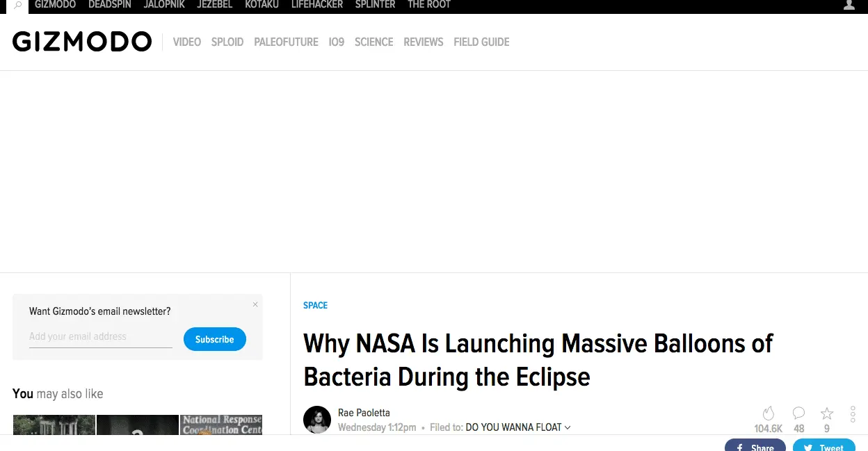The width and height of the screenshot is (868, 451).
Task: Open the search magnifier icon
Action: pyautogui.click(x=17, y=5)
